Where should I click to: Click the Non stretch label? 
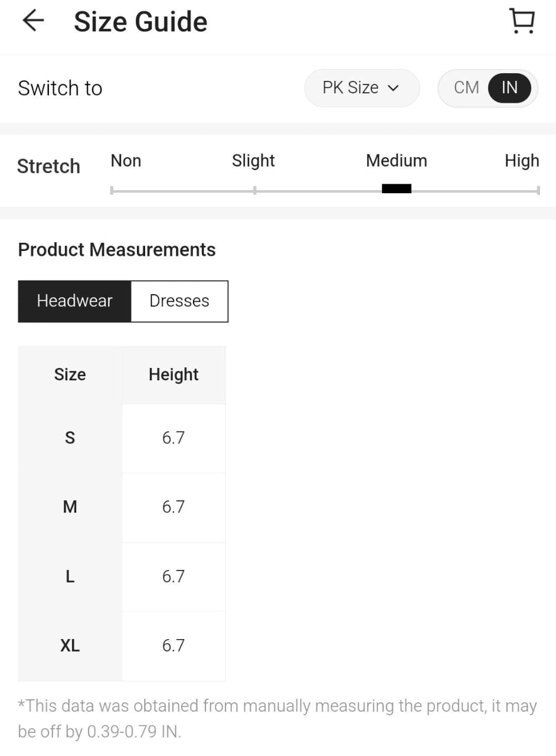pos(126,161)
